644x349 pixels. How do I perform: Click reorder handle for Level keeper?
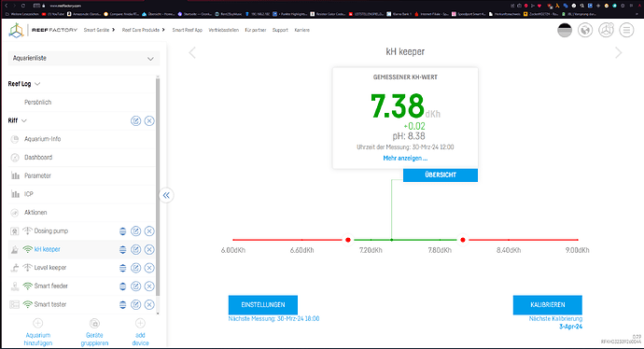point(122,268)
